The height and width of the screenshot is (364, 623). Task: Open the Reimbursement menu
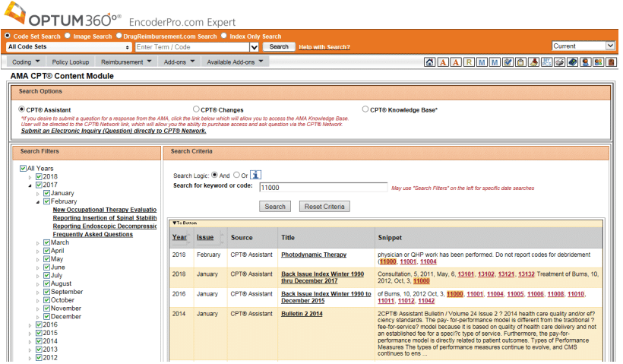(x=126, y=62)
